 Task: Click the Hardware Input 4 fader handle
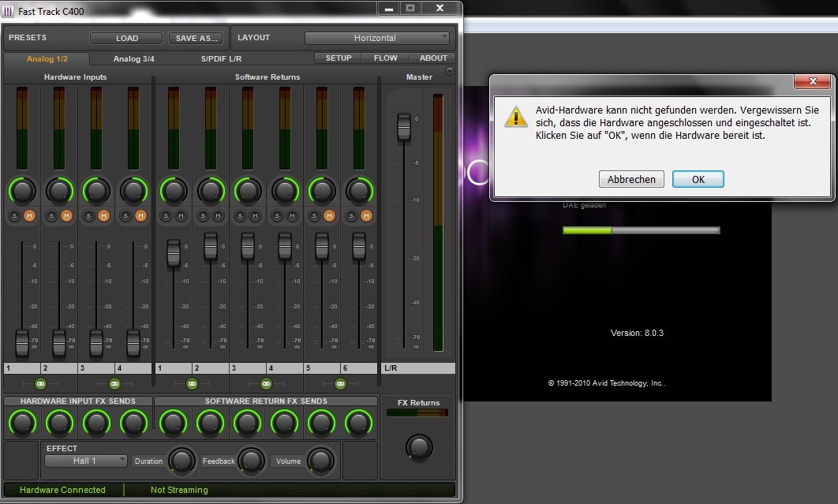coord(133,343)
